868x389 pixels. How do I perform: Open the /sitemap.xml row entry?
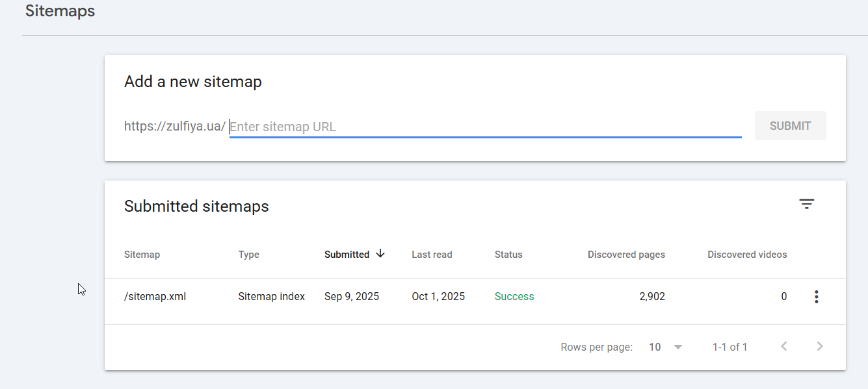click(x=155, y=297)
